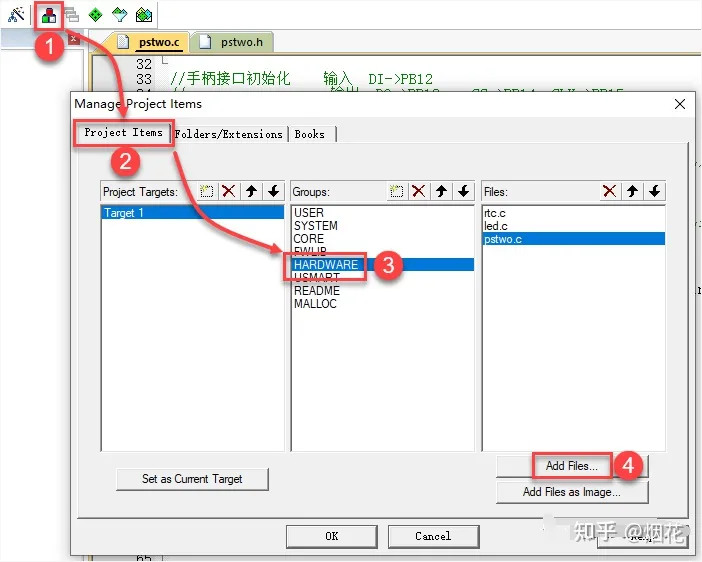Close the project side panel

pos(74,39)
